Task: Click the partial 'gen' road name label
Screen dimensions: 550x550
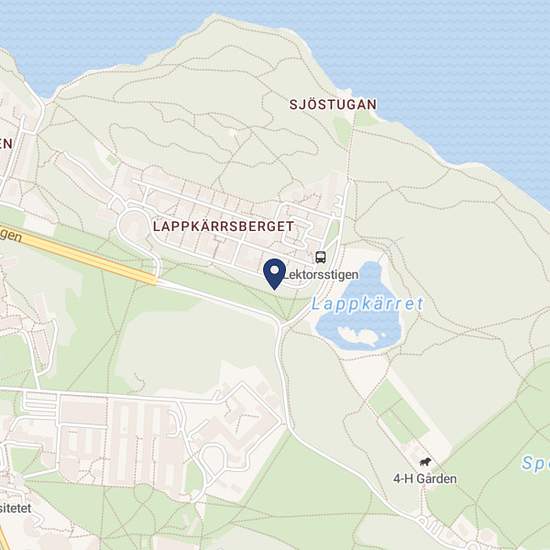Action: (11, 235)
